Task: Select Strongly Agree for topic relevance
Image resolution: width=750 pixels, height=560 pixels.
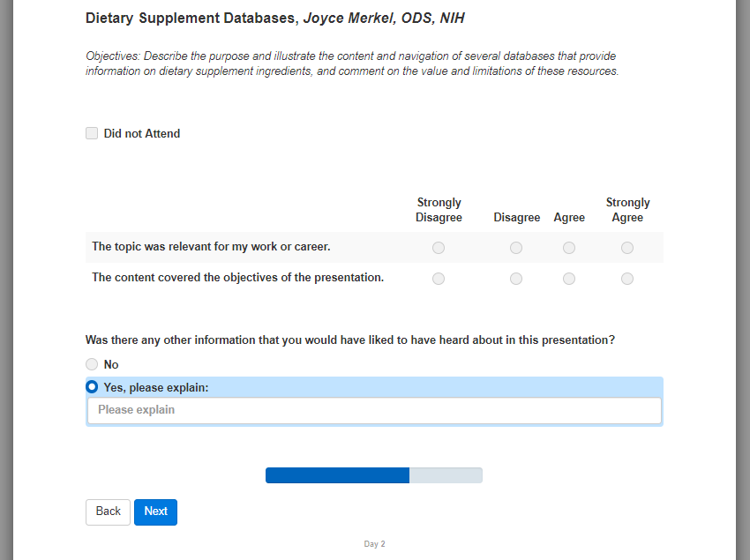Action: point(627,248)
